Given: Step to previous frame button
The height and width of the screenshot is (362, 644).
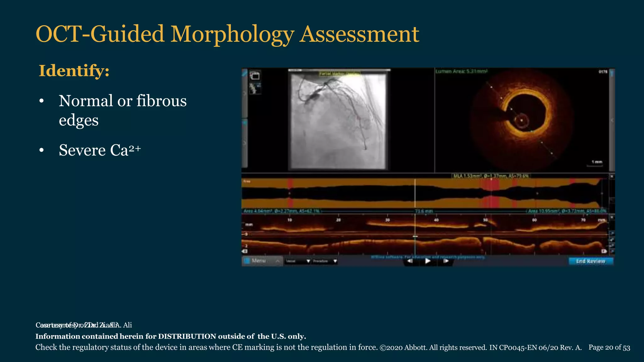Looking at the screenshot, I should click(410, 261).
